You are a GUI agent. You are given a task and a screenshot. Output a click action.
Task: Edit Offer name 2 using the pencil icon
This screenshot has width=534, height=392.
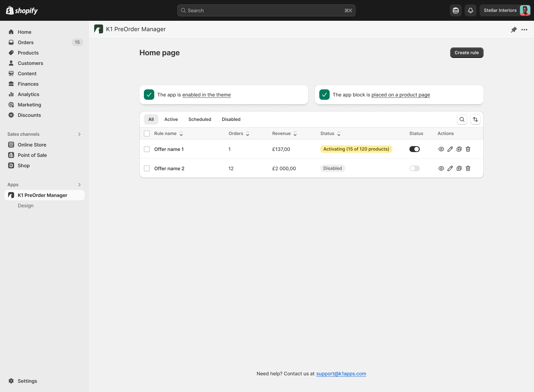pyautogui.click(x=450, y=168)
